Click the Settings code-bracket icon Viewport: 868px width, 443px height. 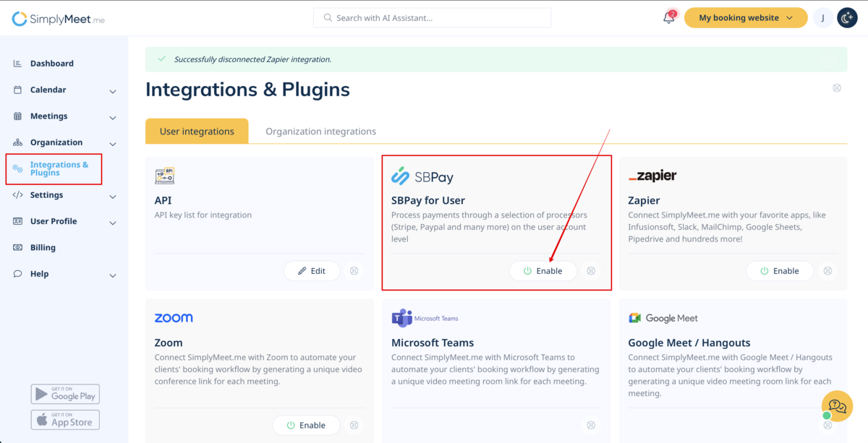(x=18, y=195)
